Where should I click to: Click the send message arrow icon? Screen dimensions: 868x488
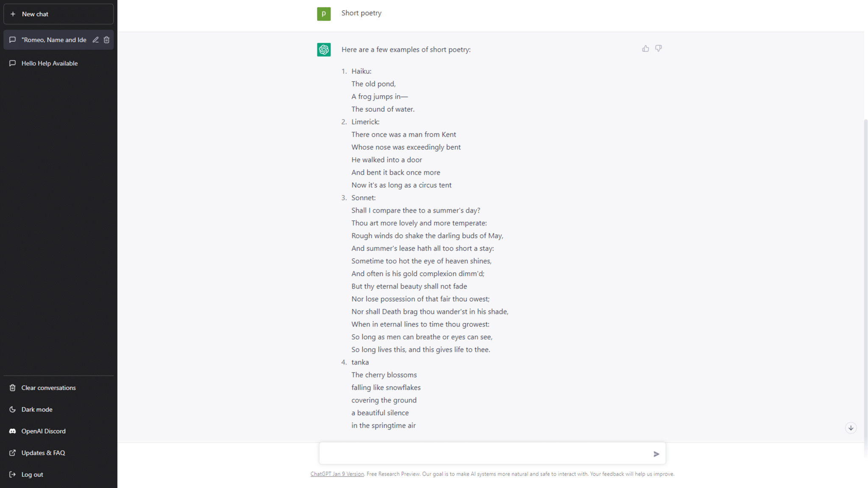[x=656, y=454]
